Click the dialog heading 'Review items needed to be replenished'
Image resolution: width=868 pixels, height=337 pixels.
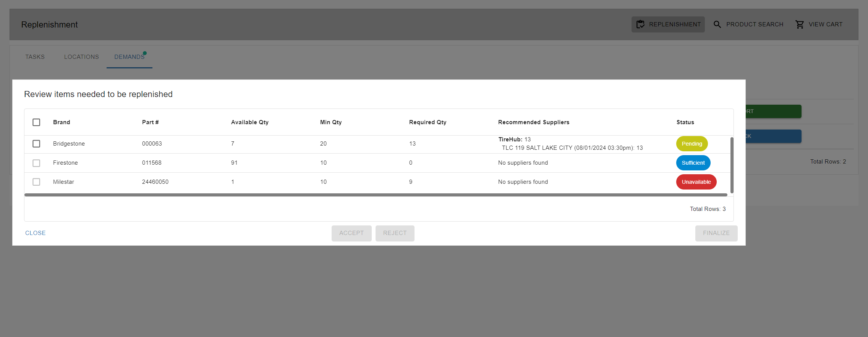click(x=98, y=94)
